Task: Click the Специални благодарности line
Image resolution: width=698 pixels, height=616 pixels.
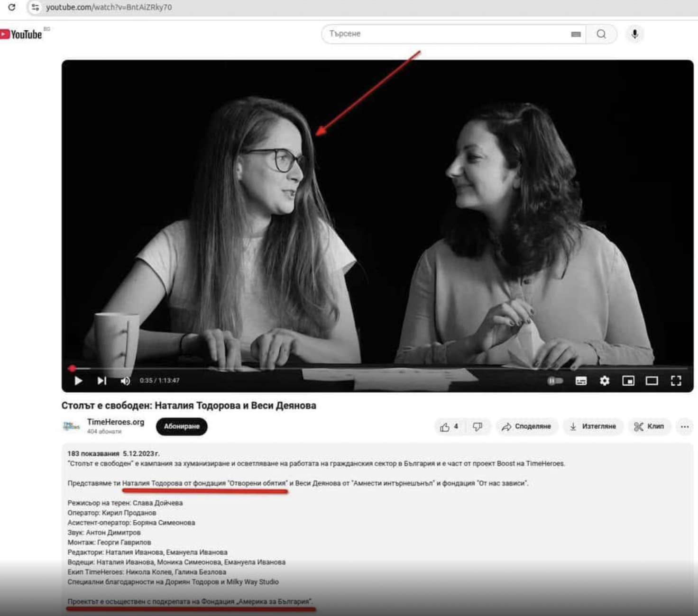Action: 173,582
